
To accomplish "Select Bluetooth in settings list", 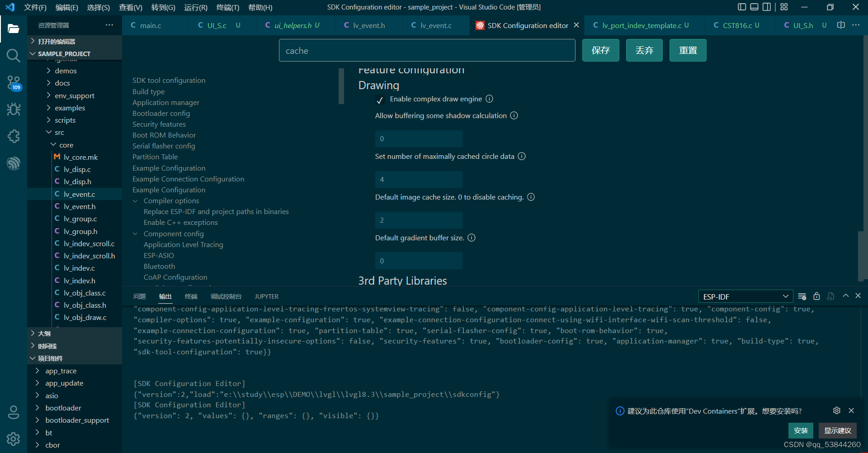I will [159, 266].
